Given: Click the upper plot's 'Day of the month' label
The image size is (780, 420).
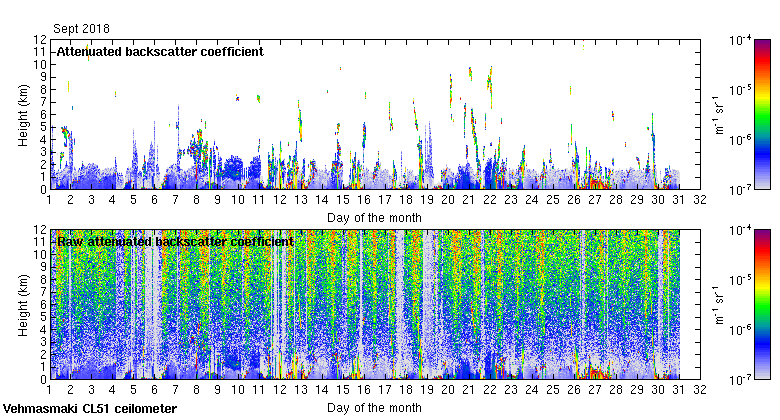Looking at the screenshot, I should 373,217.
